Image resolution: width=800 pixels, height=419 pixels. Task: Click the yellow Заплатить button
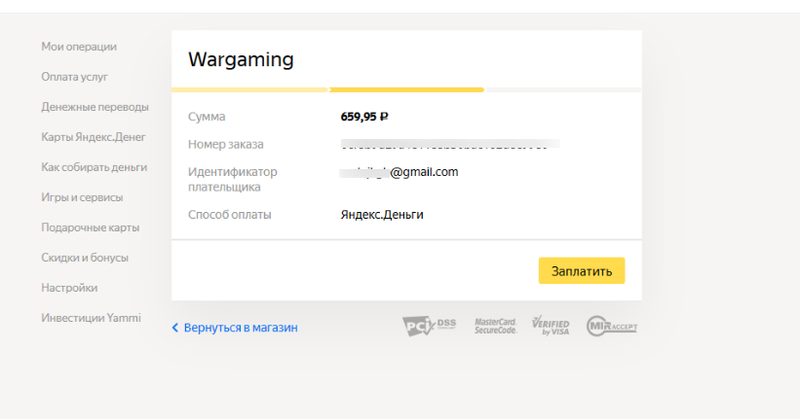[582, 271]
